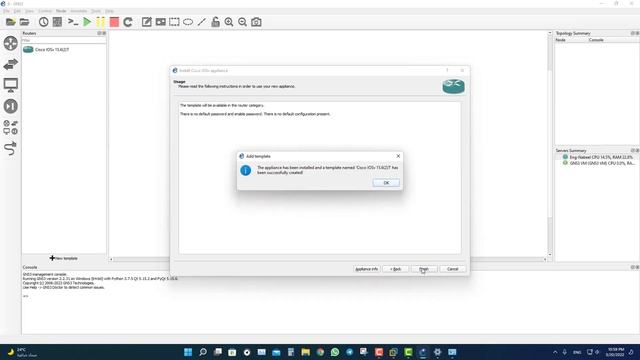This screenshot has width=640, height=360.
Task: Open the Control menu
Action: [45, 11]
